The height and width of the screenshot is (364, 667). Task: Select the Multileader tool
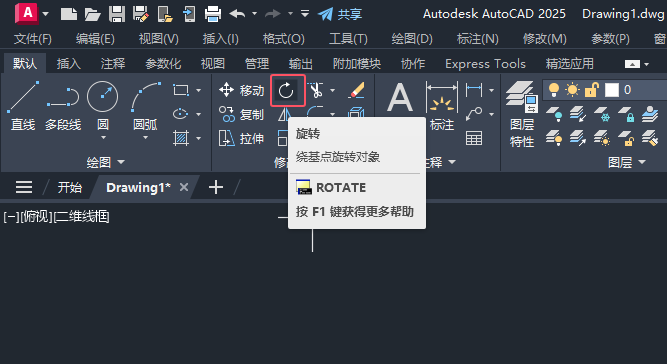[x=474, y=114]
